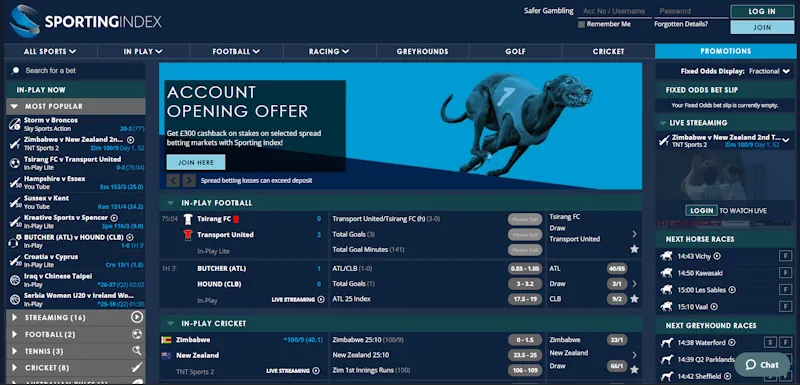Click the rugby icon beside Storm v Broncos
This screenshot has height=385, width=800.
tap(15, 124)
